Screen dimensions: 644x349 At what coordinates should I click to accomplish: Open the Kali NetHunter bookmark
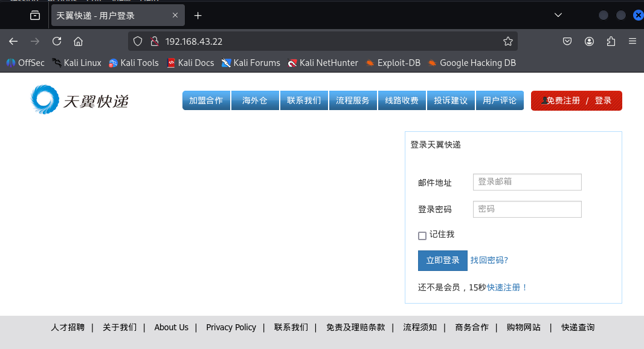coord(323,63)
